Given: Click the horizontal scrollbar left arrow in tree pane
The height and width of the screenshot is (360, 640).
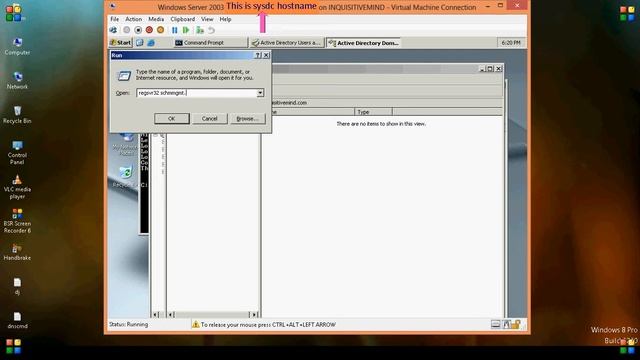Looking at the screenshot, I should click(x=172, y=314).
